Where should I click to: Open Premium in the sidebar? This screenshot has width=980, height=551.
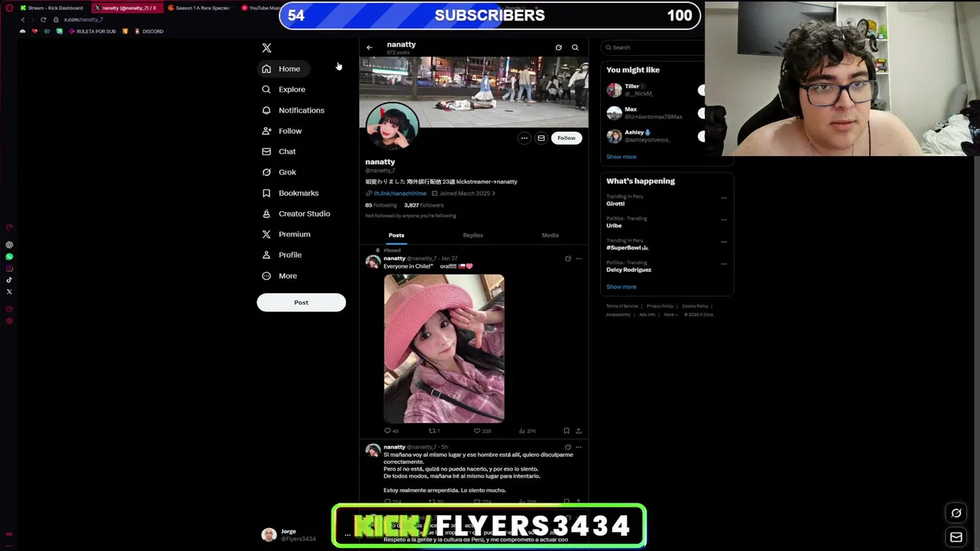click(286, 234)
